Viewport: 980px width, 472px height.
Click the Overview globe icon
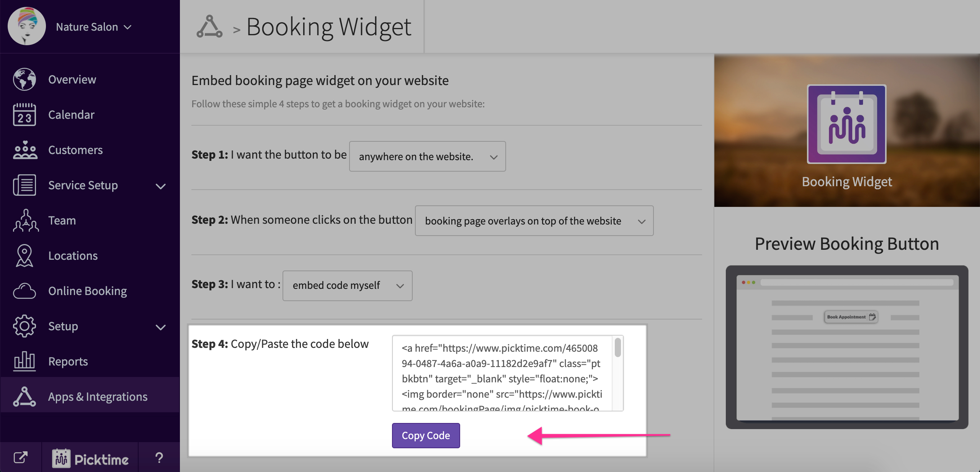[x=24, y=79]
